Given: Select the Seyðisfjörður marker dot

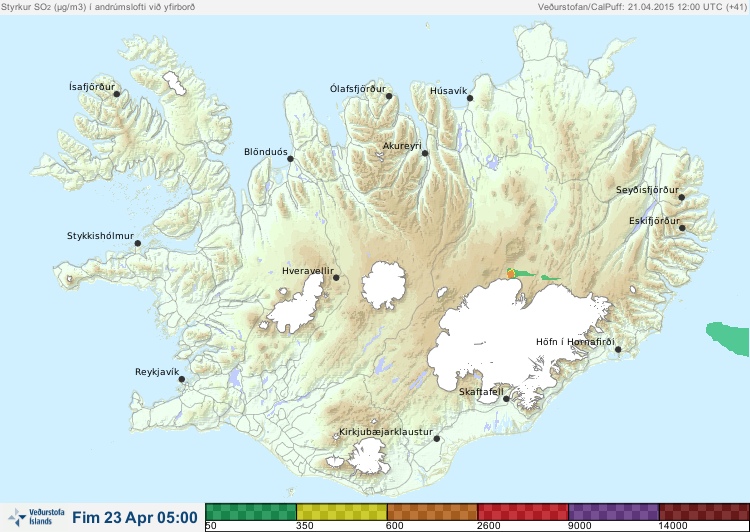Looking at the screenshot, I should (x=682, y=197).
